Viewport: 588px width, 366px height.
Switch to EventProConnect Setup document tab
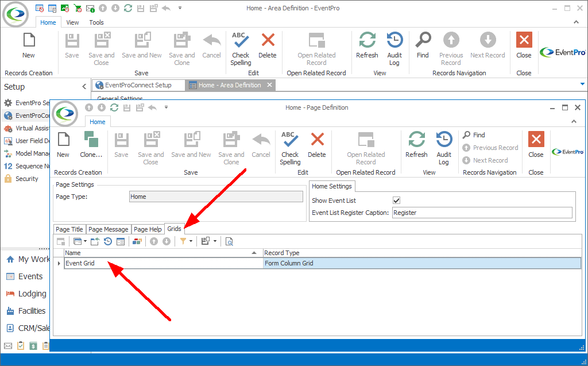[138, 85]
